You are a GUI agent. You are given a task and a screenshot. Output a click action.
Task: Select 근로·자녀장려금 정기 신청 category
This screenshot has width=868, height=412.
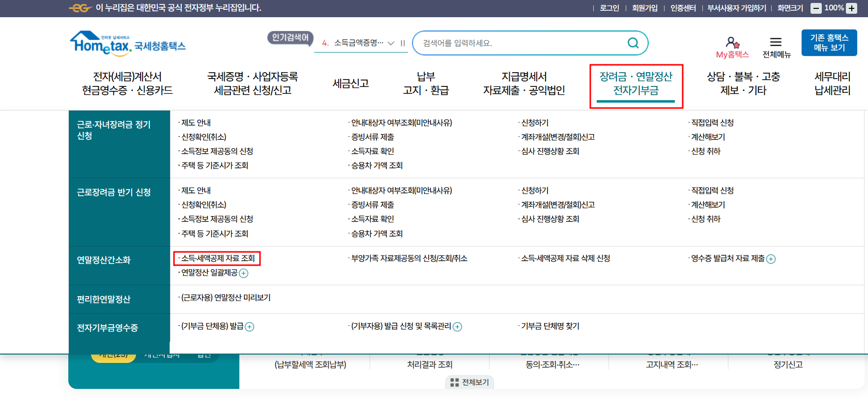(x=119, y=144)
